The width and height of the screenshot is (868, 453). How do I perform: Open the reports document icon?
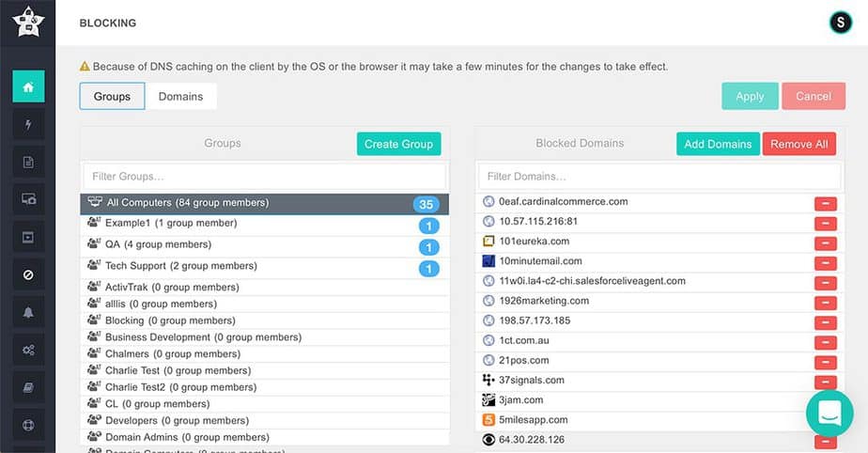click(x=28, y=162)
